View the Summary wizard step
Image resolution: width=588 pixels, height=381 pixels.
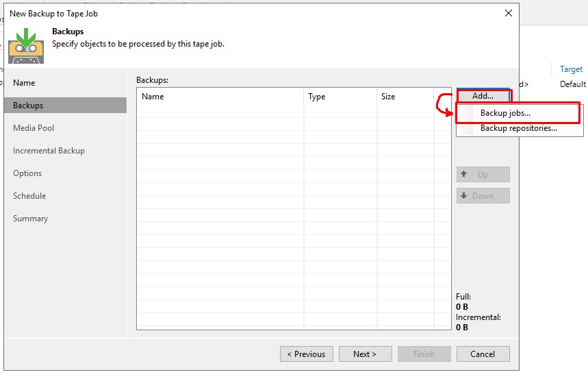point(30,219)
